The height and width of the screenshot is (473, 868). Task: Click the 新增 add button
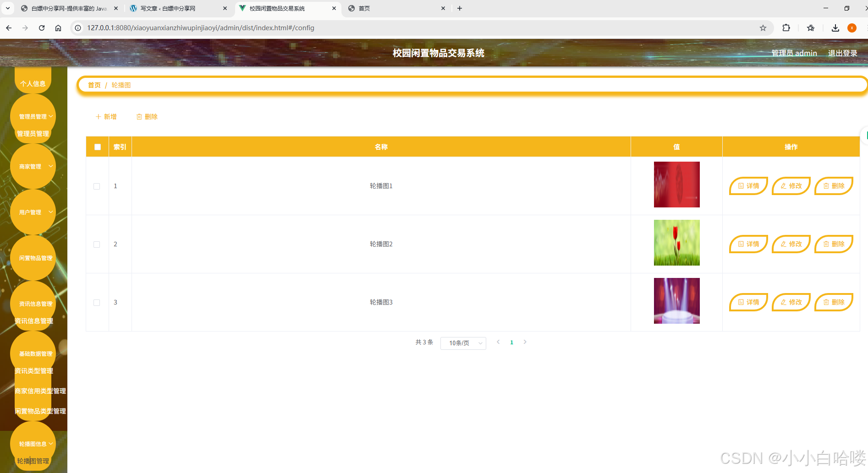(106, 117)
